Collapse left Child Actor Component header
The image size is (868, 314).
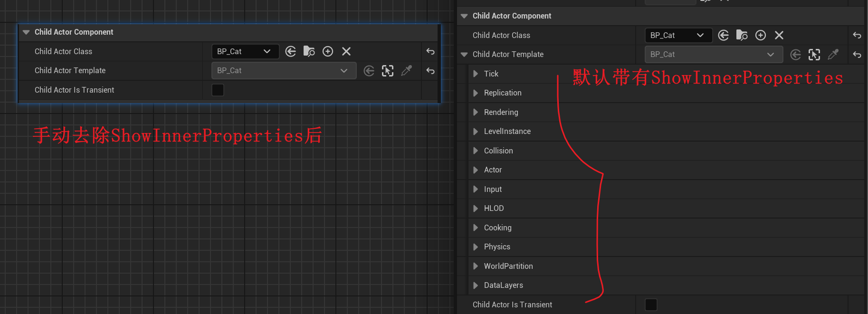pyautogui.click(x=26, y=32)
